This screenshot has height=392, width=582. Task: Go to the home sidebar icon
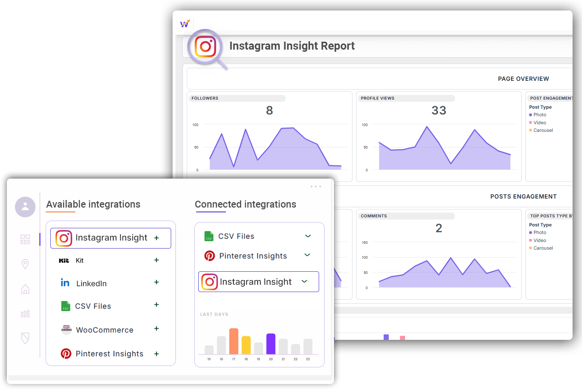click(x=25, y=289)
